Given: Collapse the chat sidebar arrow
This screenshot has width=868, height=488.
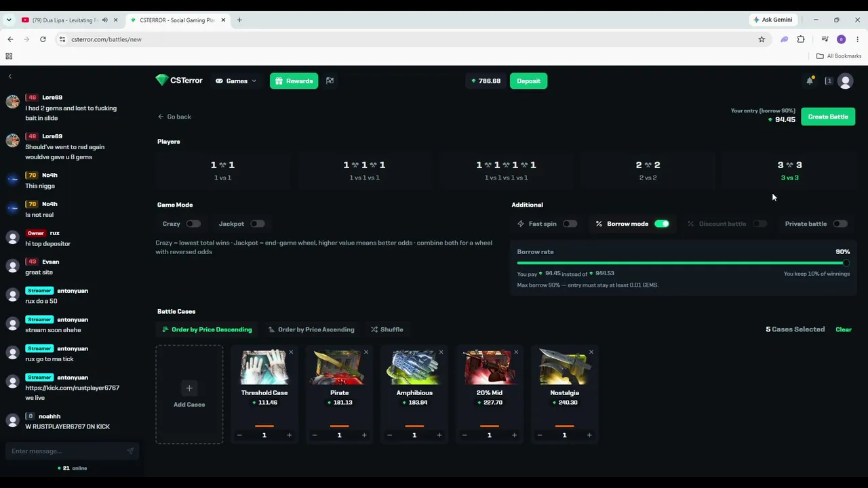Looking at the screenshot, I should tap(9, 77).
